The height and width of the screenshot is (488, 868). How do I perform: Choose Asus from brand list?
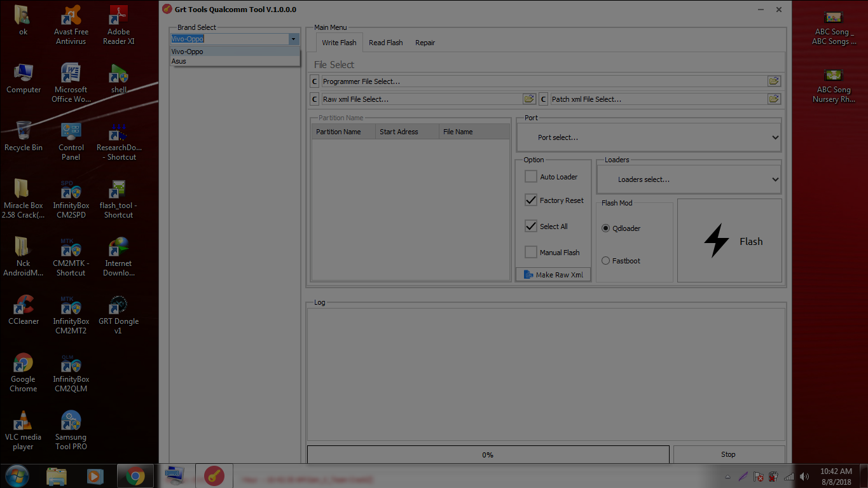coord(235,61)
